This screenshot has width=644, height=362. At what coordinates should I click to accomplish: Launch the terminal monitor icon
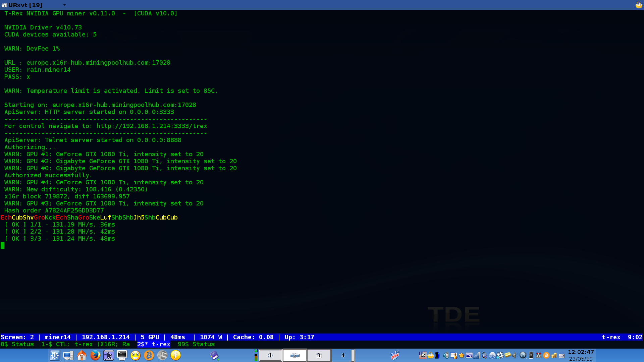coord(122,355)
